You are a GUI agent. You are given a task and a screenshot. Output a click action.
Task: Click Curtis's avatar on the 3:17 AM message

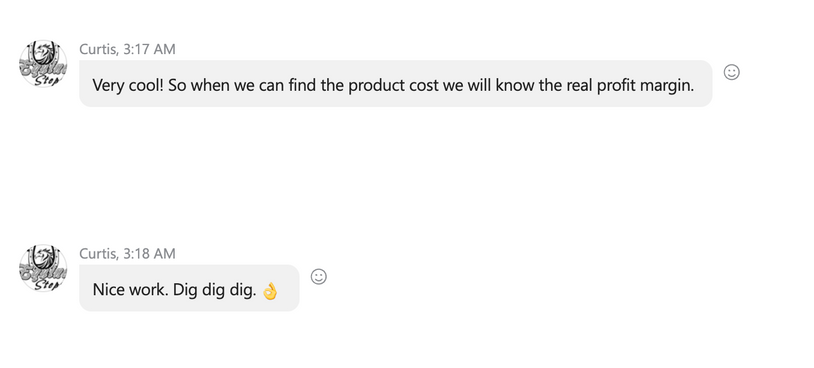[43, 64]
